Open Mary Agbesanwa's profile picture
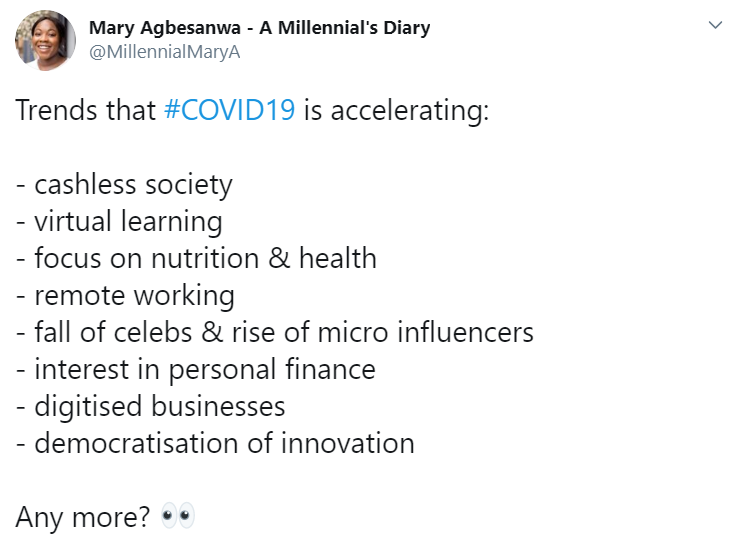The height and width of the screenshot is (547, 737). point(45,40)
